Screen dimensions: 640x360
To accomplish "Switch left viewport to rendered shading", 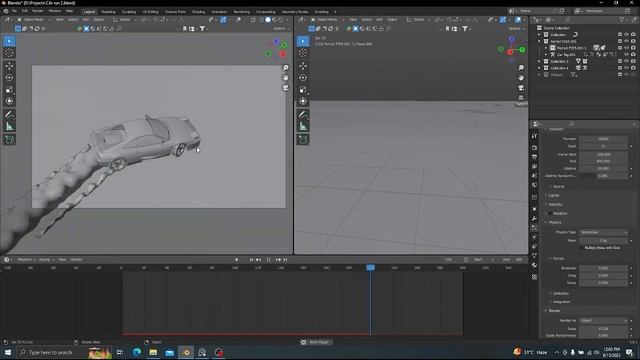I will 281,20.
